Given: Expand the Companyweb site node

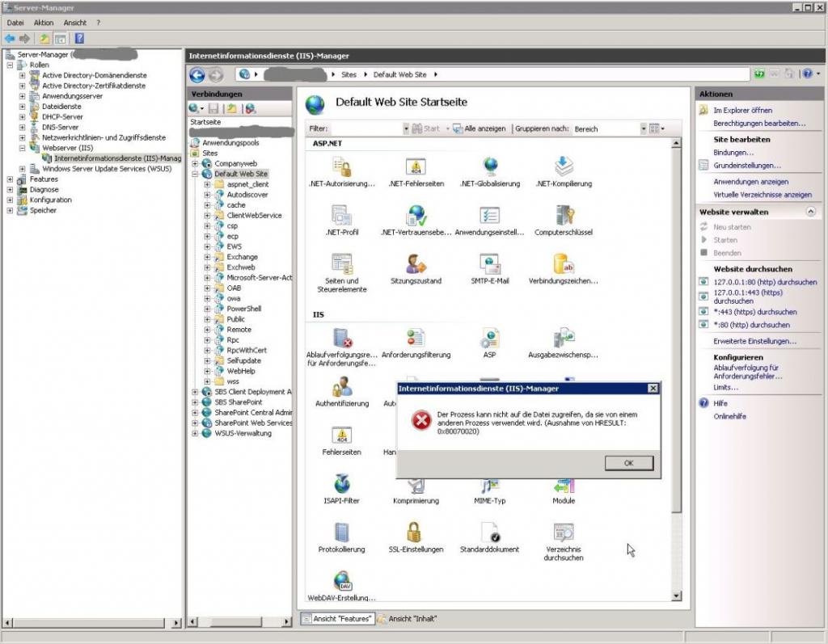Looking at the screenshot, I should click(x=195, y=164).
